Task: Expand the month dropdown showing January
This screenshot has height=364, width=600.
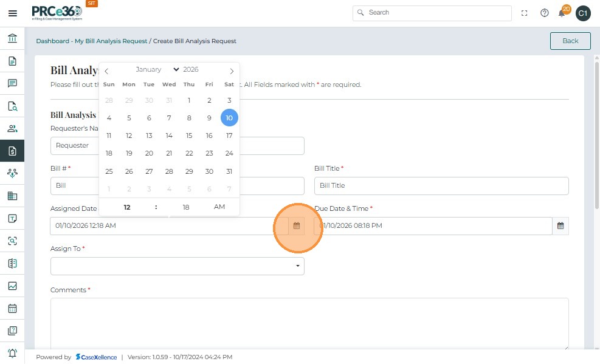Action: coord(157,70)
